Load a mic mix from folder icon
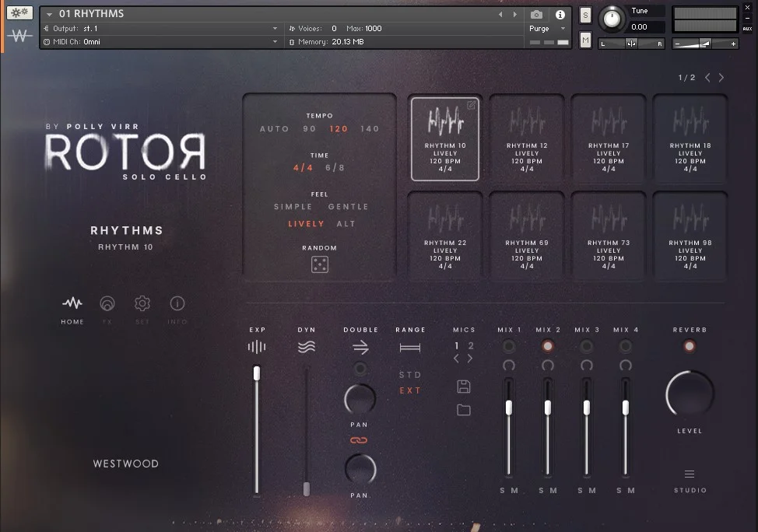The width and height of the screenshot is (758, 532). coord(464,410)
